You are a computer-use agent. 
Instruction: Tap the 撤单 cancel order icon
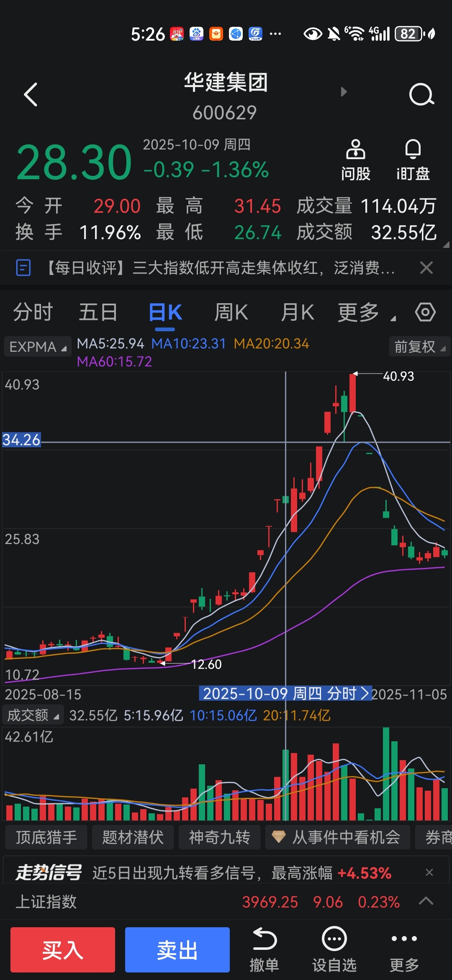[x=264, y=950]
